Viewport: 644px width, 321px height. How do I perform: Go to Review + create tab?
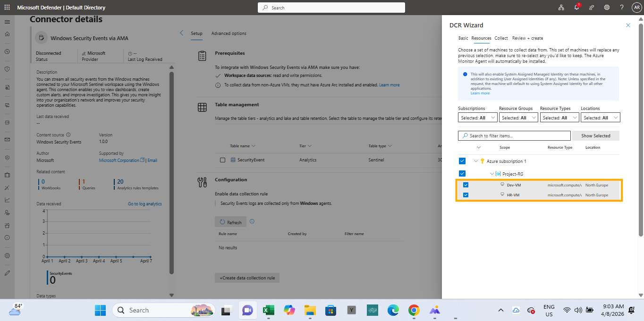click(x=527, y=38)
